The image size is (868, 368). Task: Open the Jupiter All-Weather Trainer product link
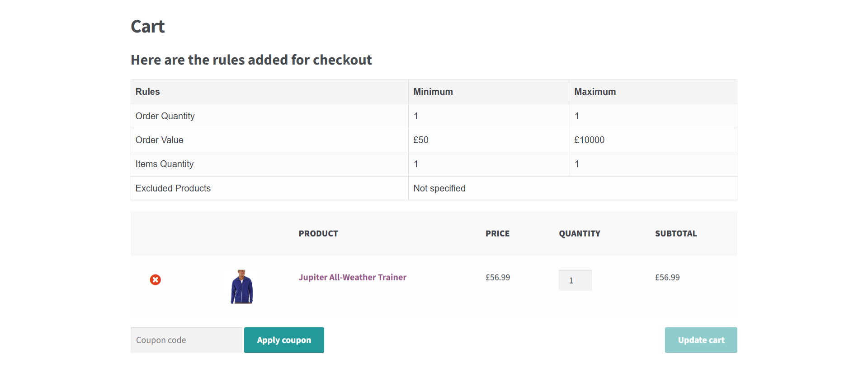pyautogui.click(x=352, y=277)
